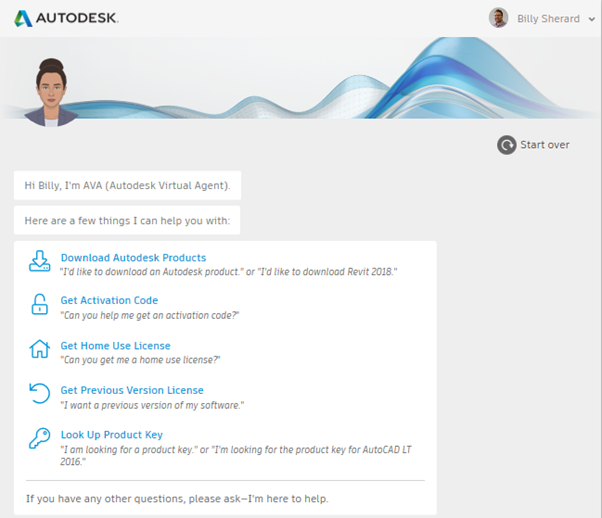Open Get Home Use License link

pyautogui.click(x=115, y=346)
